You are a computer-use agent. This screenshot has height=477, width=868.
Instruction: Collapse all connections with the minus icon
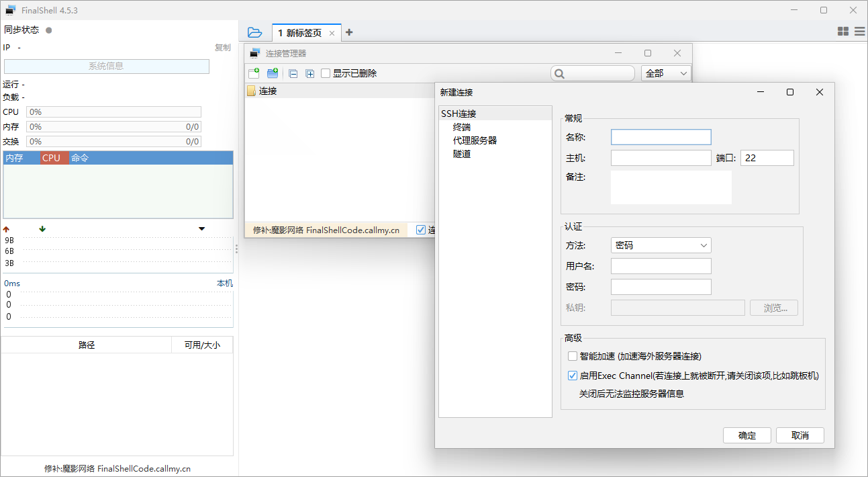[x=293, y=74]
